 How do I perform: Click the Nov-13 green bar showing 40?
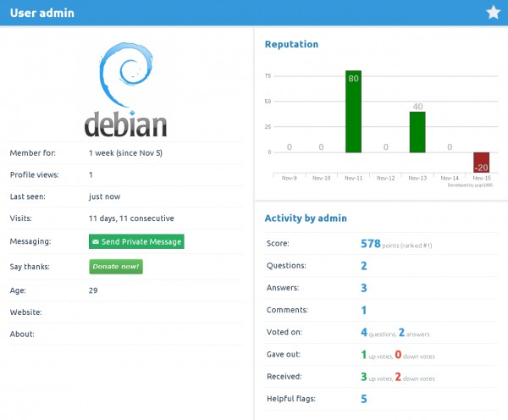point(417,132)
